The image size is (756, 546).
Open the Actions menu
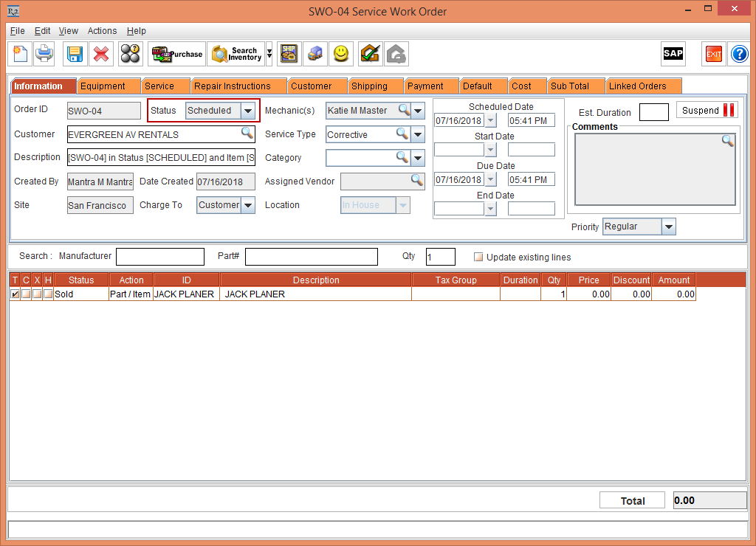(101, 31)
